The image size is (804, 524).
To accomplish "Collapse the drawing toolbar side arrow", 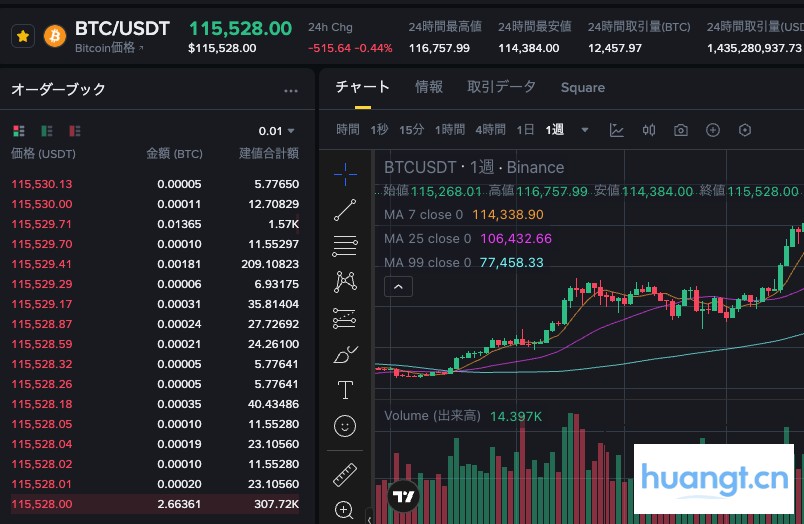I will [369, 518].
